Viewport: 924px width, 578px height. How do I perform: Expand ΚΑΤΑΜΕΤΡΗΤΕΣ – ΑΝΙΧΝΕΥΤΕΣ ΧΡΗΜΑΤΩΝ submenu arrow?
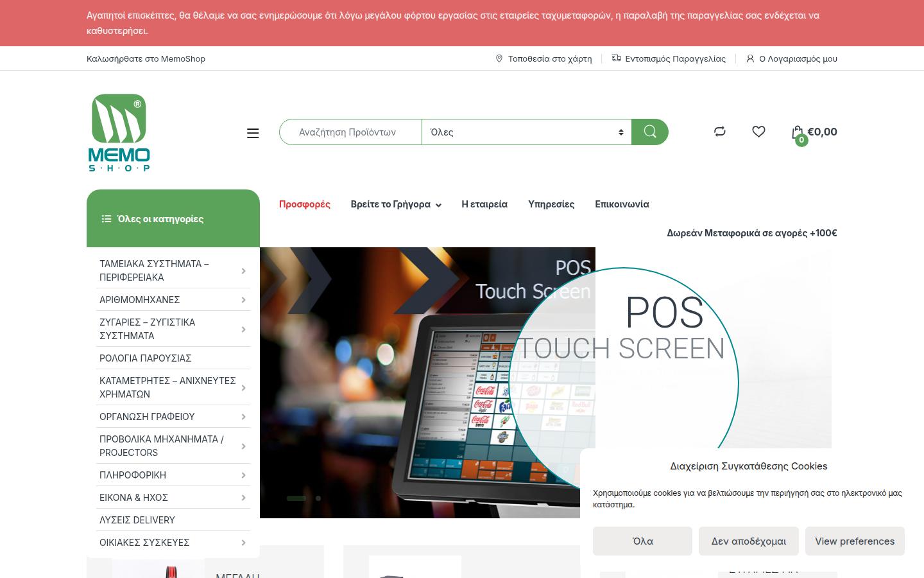[x=243, y=388]
